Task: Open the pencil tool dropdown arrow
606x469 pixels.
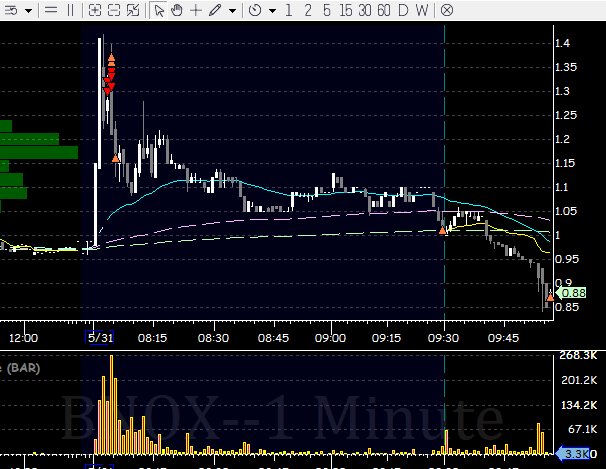Action: [x=232, y=11]
